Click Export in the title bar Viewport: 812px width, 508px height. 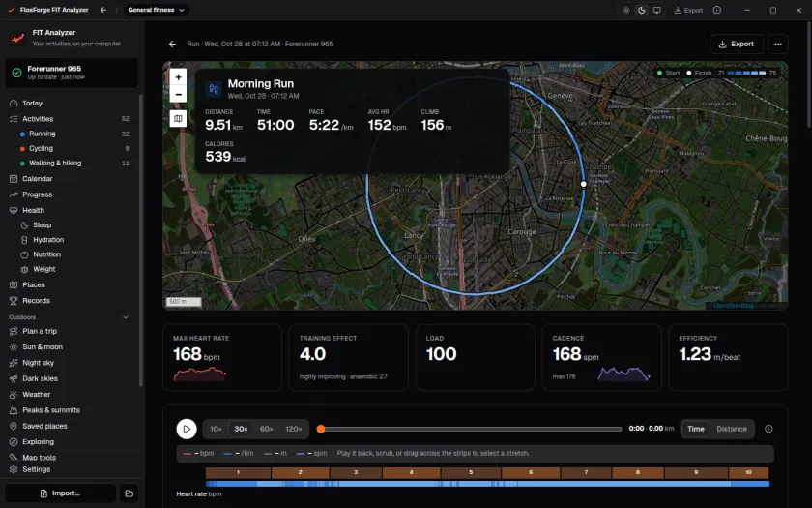click(x=688, y=10)
